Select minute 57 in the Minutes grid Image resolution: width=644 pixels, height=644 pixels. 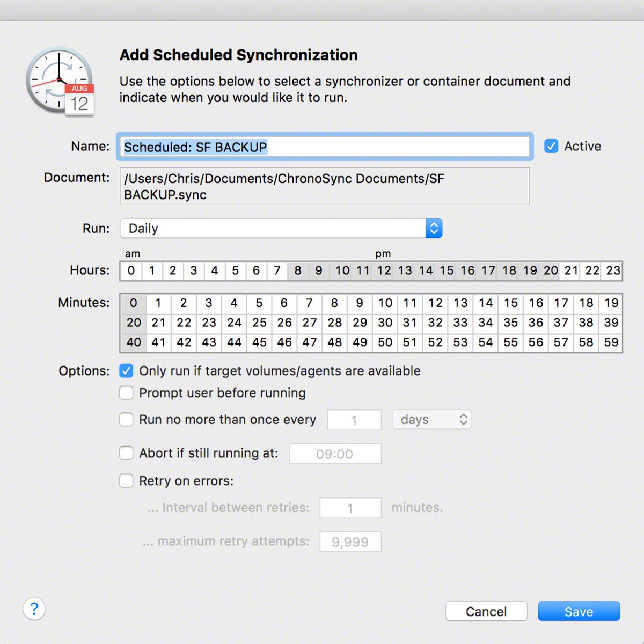[x=561, y=342]
